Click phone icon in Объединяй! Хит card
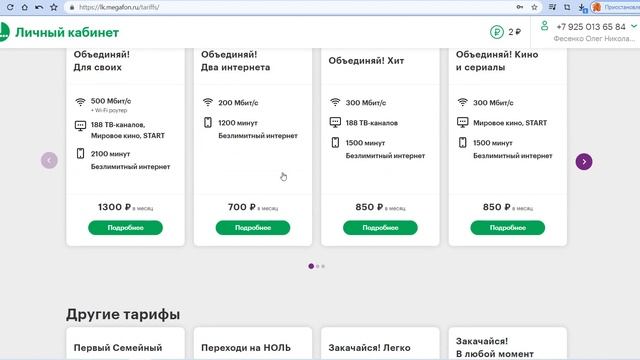The height and width of the screenshot is (360, 640). tap(335, 142)
